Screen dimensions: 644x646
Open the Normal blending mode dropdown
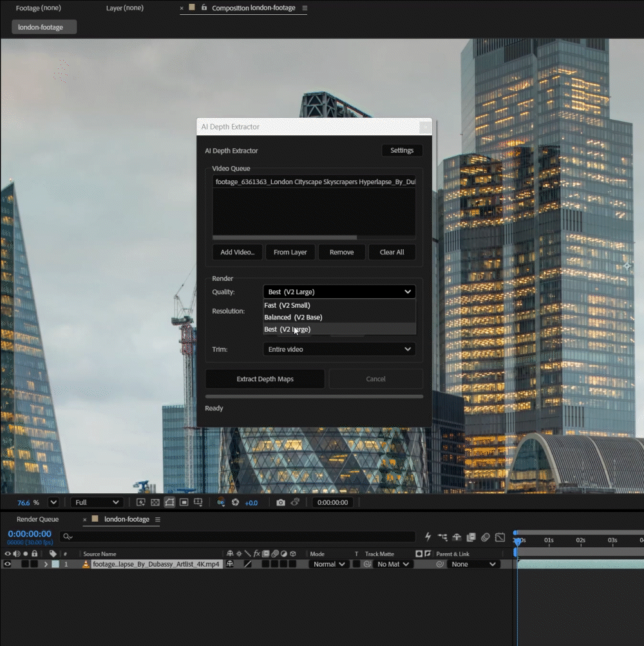click(x=329, y=564)
